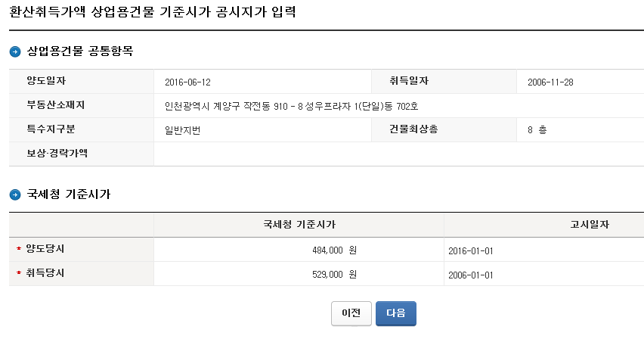Click the 고시일자 column header
Image resolution: width=644 pixels, height=339 pixels.
point(590,225)
